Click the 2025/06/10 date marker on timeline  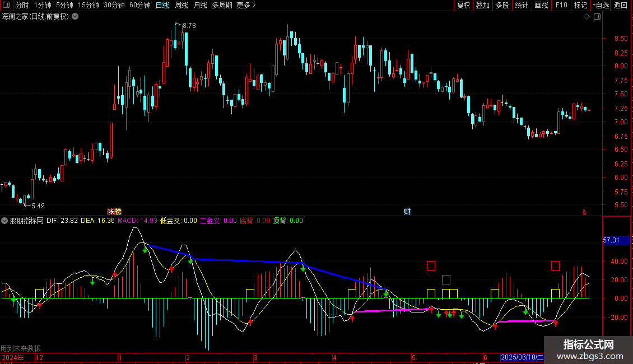pos(522,357)
